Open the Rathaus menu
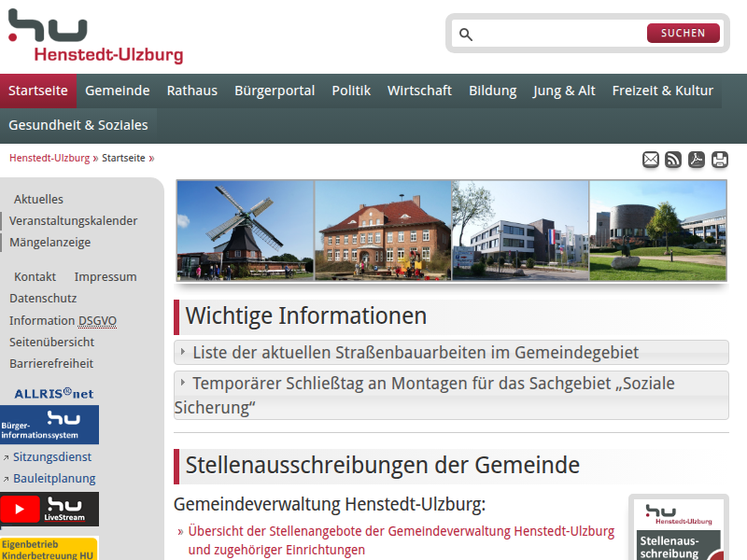The image size is (747, 560). [192, 91]
